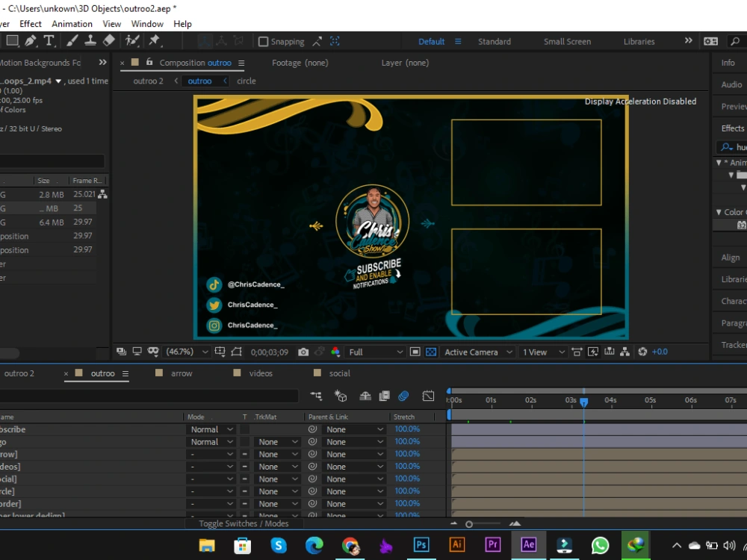
Task: Open the Graph Editor
Action: point(427,396)
